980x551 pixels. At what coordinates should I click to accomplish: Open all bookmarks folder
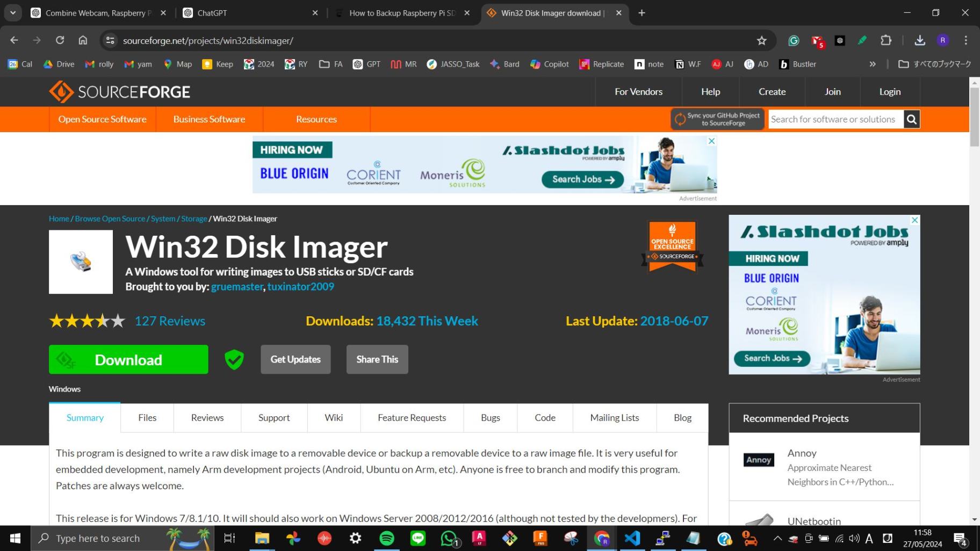click(934, 64)
